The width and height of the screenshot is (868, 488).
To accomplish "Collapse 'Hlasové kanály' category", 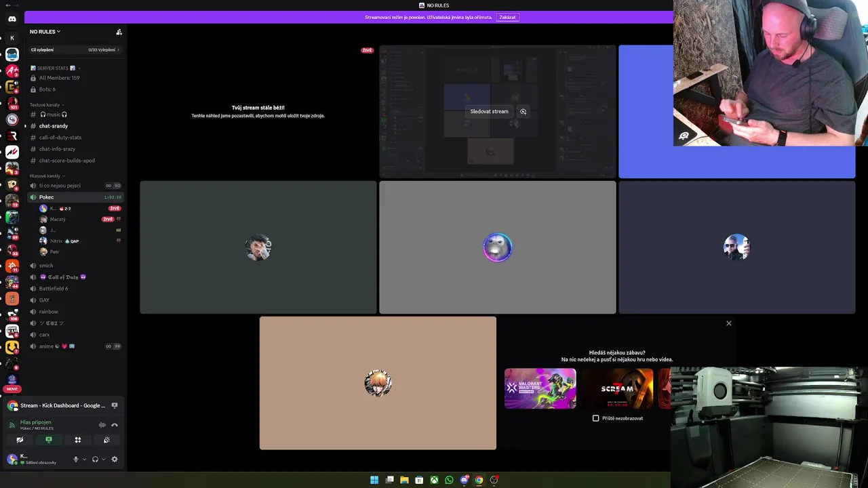I will coord(47,176).
